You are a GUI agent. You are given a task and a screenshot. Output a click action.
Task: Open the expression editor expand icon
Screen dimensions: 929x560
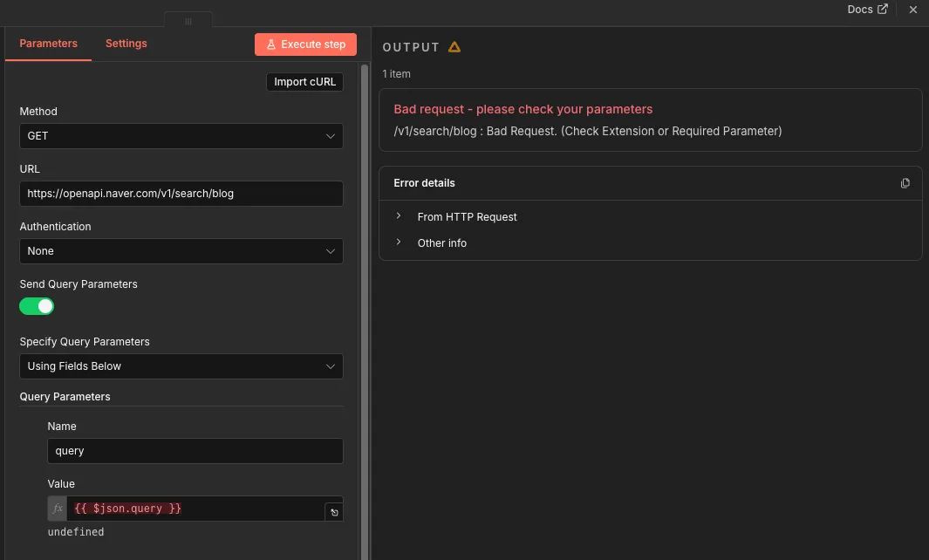[333, 513]
